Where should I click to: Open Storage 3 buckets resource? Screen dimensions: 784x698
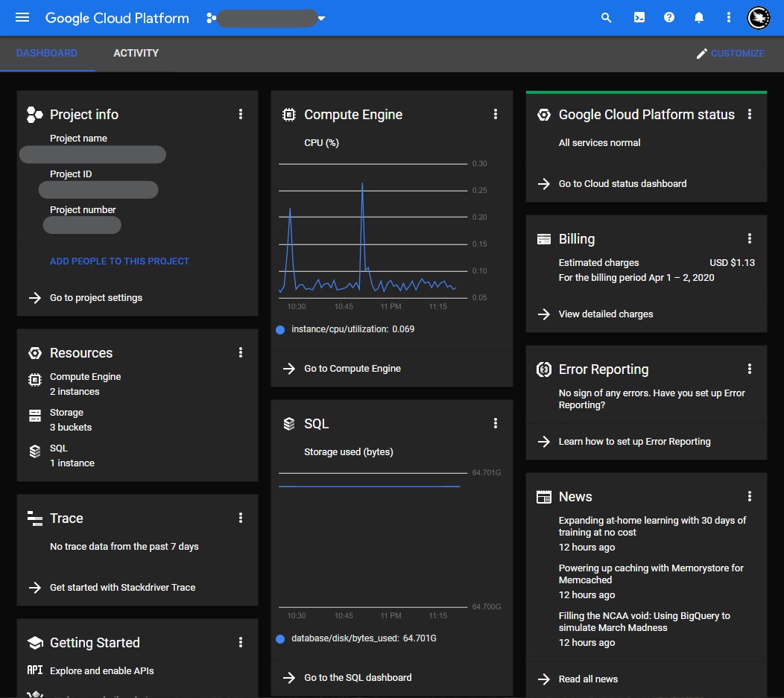point(71,419)
